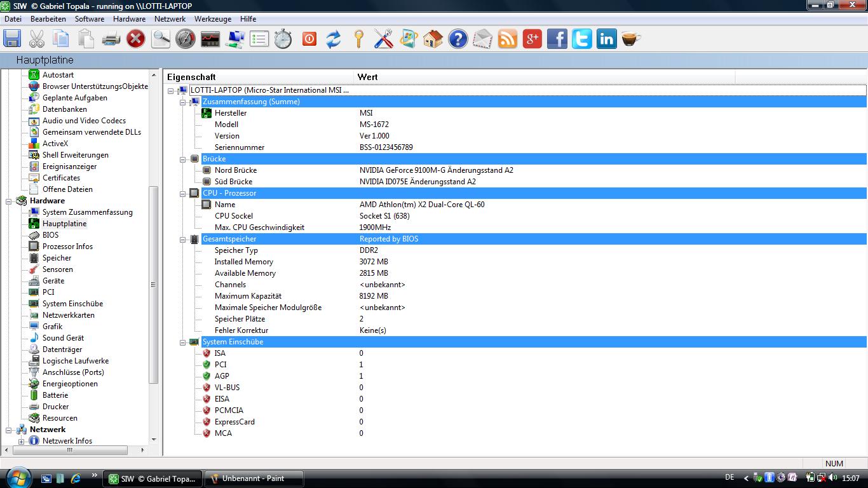Select Netzwerkkarten in the tree
Image resolution: width=868 pixels, height=488 pixels.
point(69,315)
